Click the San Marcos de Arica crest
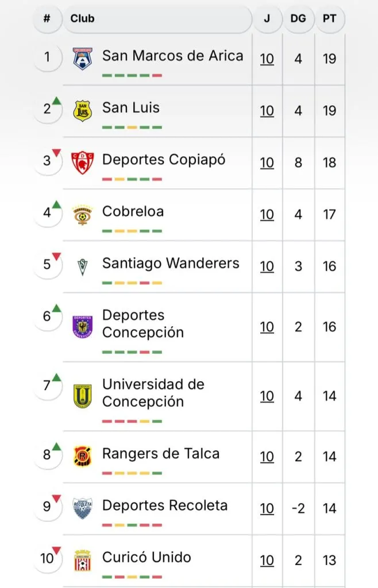This screenshot has height=588, width=378. (83, 59)
